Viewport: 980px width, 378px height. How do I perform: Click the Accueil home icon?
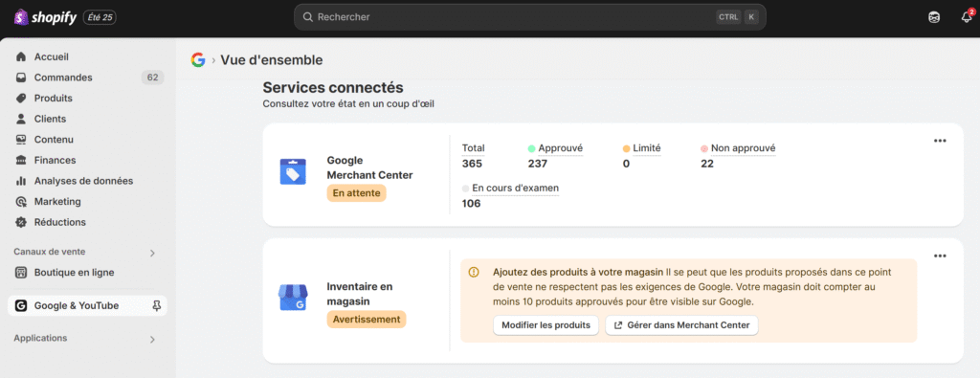21,56
